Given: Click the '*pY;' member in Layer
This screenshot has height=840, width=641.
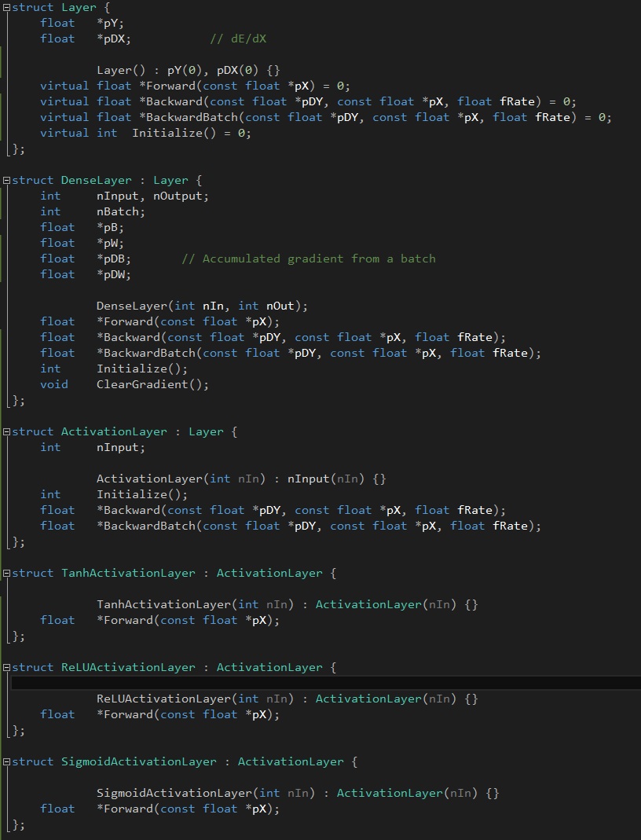Looking at the screenshot, I should tap(110, 23).
